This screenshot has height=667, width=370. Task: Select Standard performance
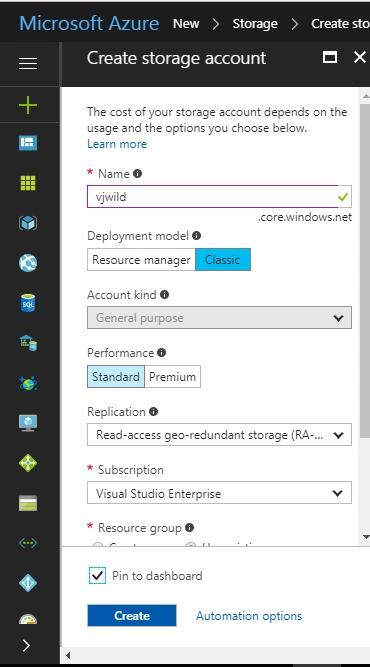(x=116, y=376)
